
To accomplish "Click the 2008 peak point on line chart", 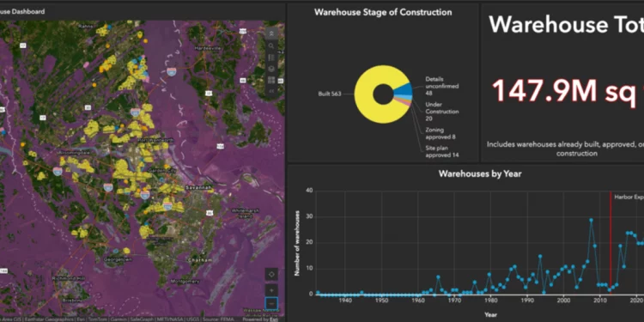I will coord(591,220).
